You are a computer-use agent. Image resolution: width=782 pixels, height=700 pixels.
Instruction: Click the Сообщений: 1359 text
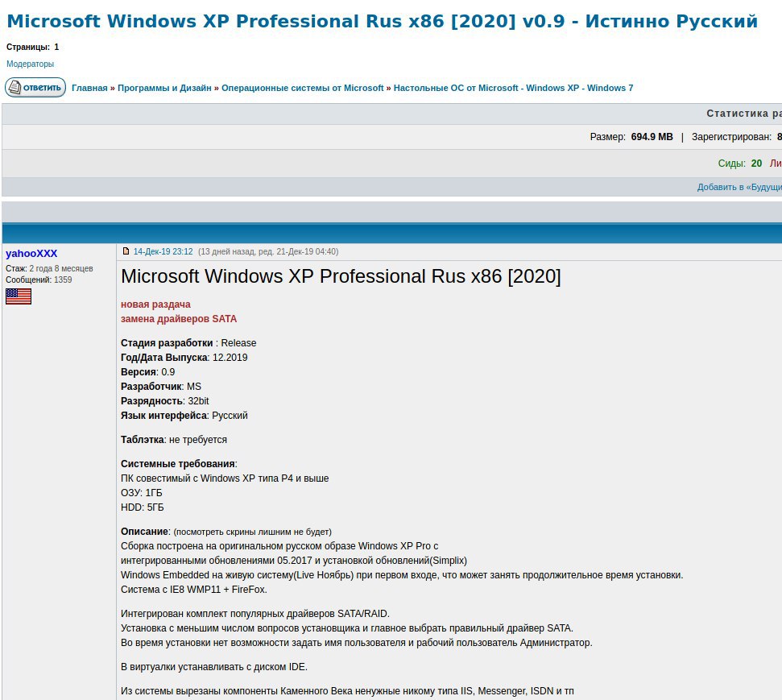coord(39,280)
